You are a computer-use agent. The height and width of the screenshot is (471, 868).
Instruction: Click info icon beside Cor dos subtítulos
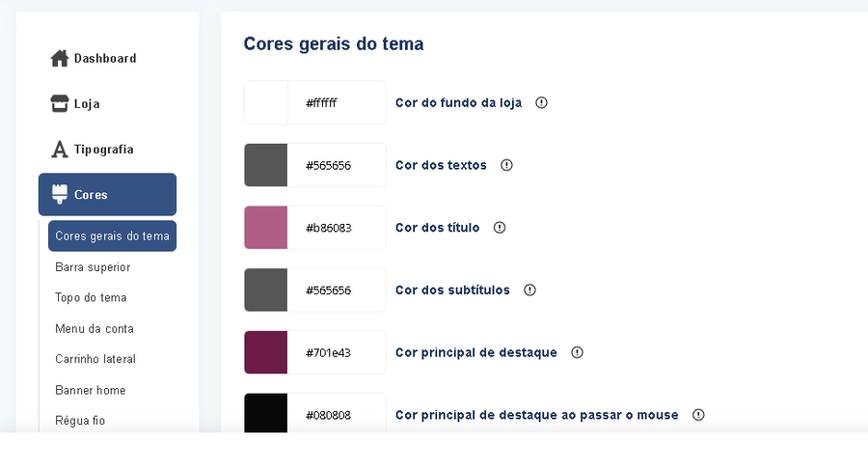point(529,290)
